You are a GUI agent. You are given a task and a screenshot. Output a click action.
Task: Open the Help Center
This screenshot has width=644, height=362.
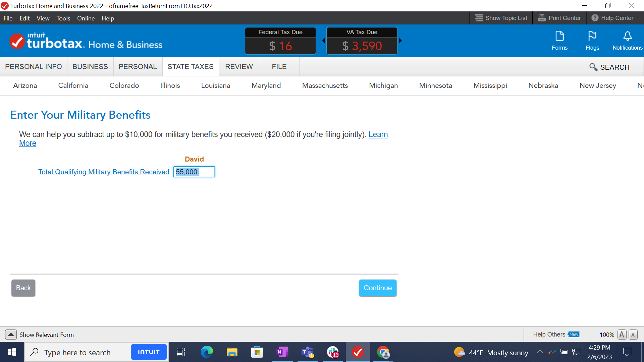click(x=612, y=18)
